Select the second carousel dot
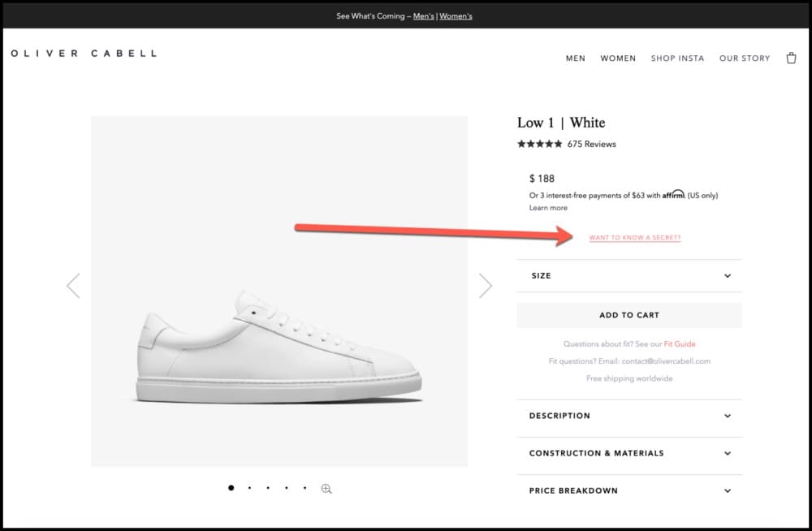The width and height of the screenshot is (812, 531). 249,488
